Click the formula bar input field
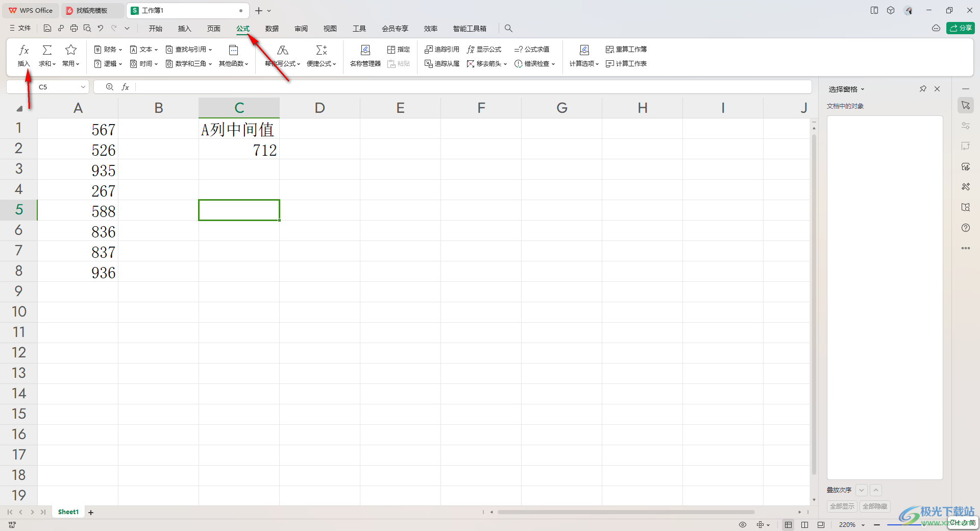This screenshot has width=980, height=531. pos(473,87)
